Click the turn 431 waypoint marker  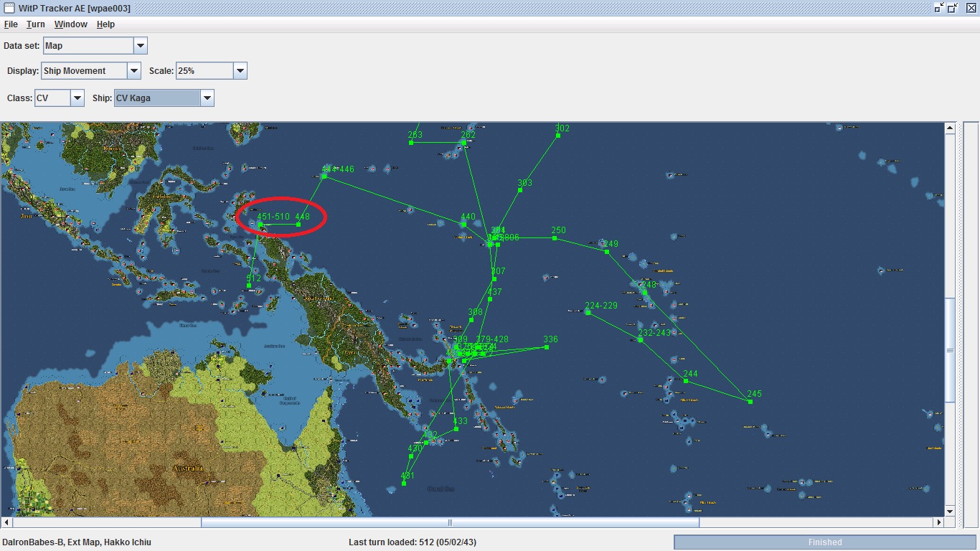point(404,484)
